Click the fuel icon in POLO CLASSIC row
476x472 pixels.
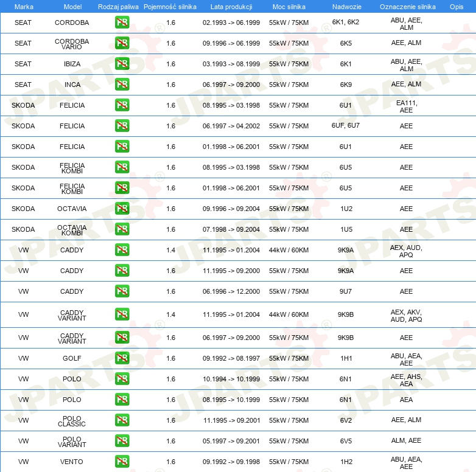[122, 420]
